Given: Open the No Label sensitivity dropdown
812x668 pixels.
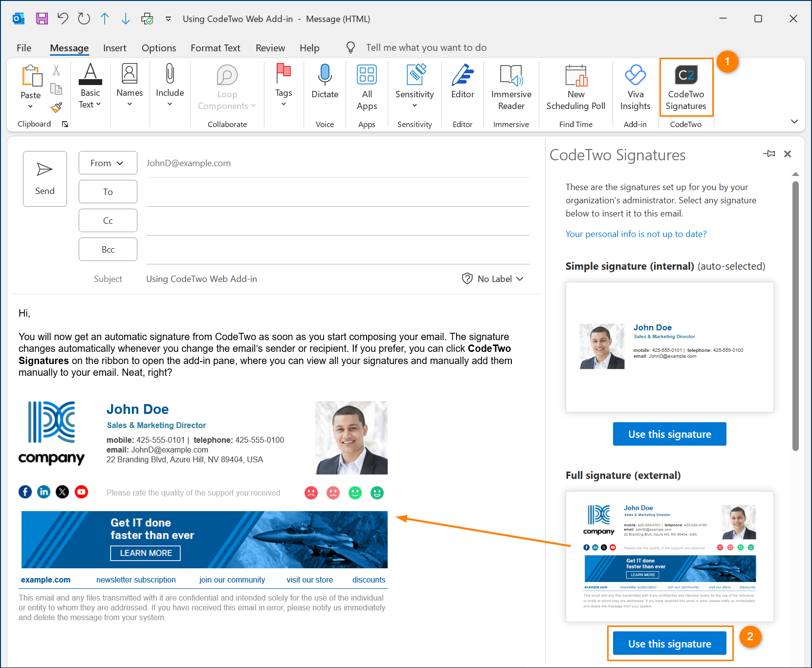Looking at the screenshot, I should coord(493,279).
